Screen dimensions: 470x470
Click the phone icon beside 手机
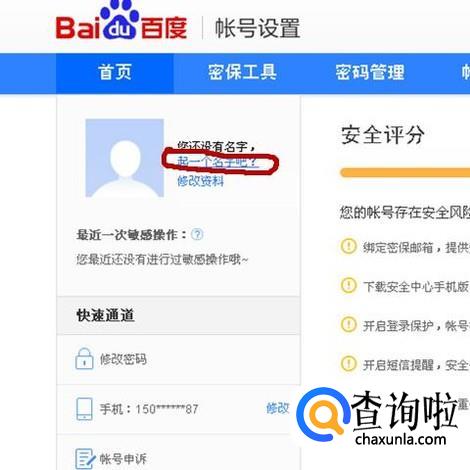click(x=84, y=409)
